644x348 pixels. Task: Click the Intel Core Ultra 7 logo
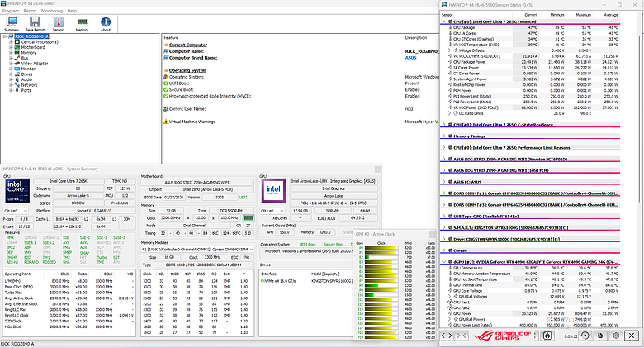[x=17, y=190]
